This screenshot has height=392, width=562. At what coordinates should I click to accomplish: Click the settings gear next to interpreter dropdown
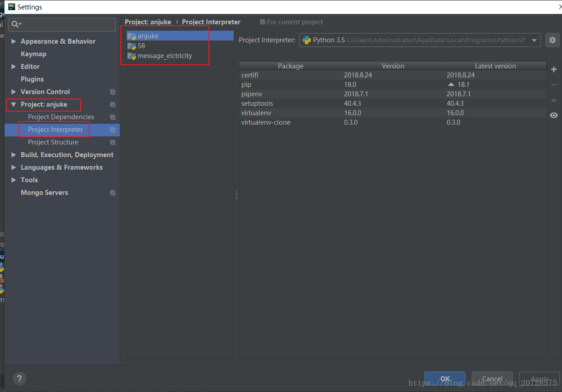pyautogui.click(x=553, y=40)
